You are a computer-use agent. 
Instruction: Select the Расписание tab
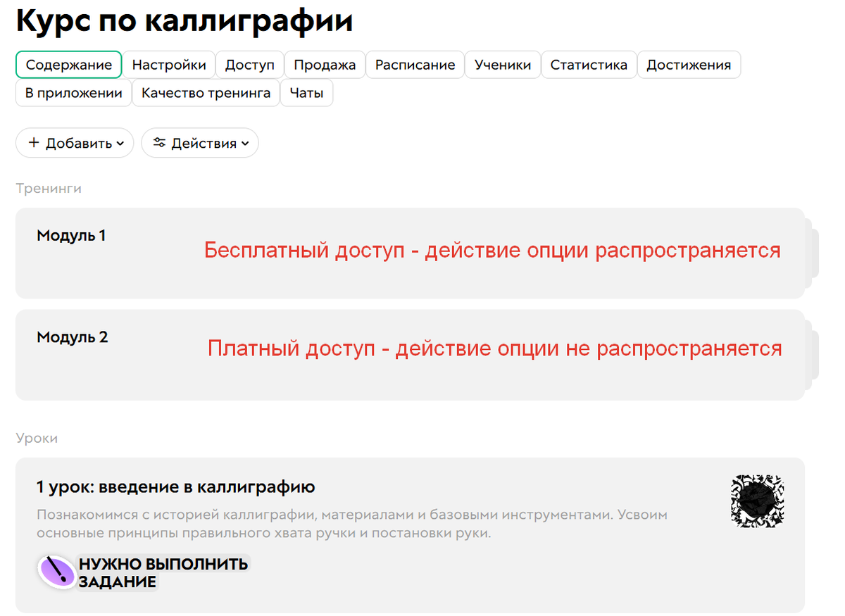(414, 64)
